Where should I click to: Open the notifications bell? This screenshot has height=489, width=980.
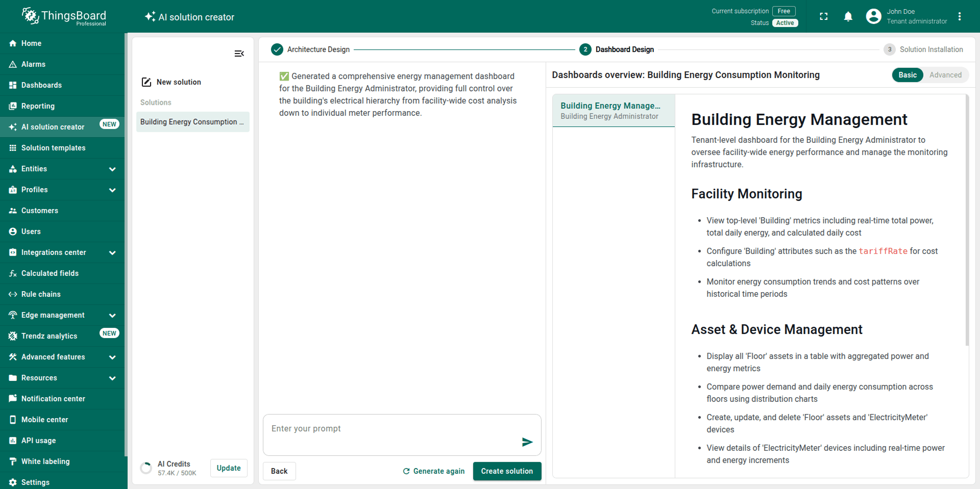[848, 17]
